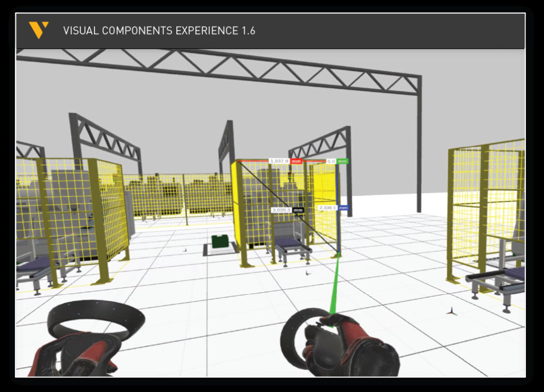This screenshot has height=392, width=544.
Task: Click the Visual Components logo icon
Action: coord(39,30)
